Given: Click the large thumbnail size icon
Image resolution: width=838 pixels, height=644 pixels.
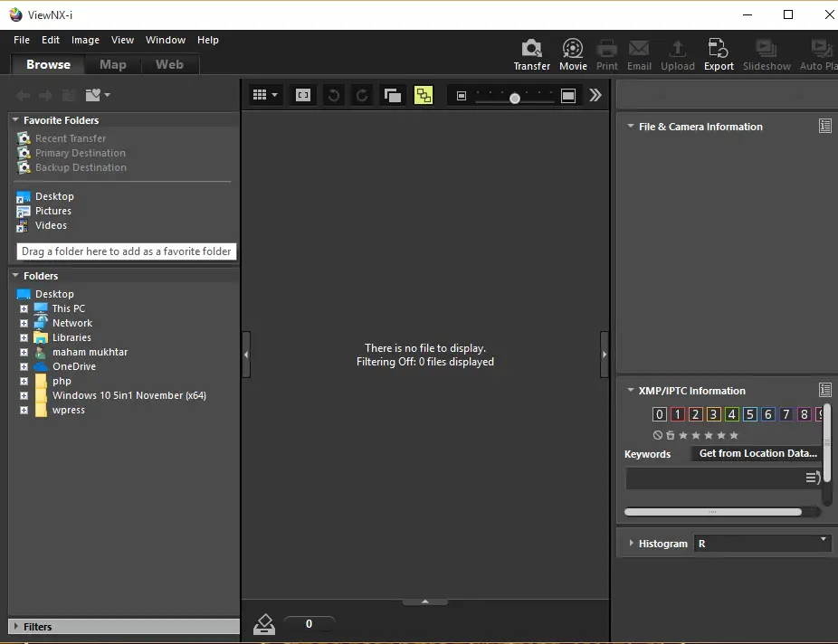Looking at the screenshot, I should coord(568,96).
